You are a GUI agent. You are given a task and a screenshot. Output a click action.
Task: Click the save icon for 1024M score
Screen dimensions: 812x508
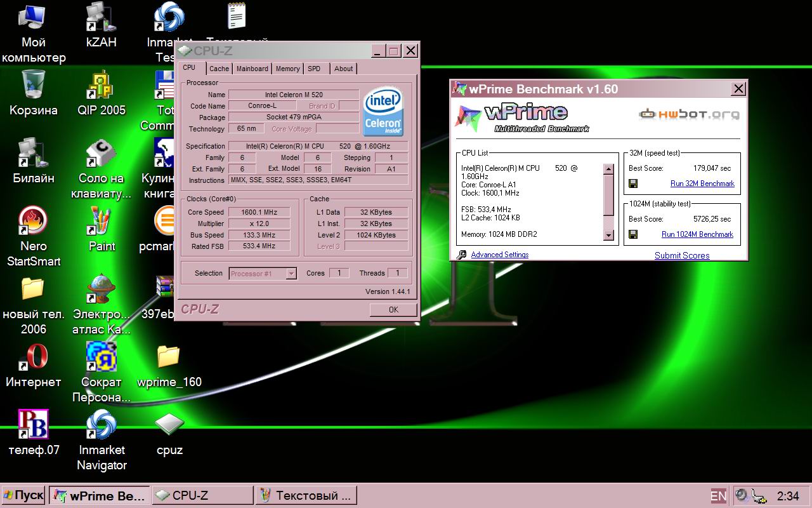(633, 234)
